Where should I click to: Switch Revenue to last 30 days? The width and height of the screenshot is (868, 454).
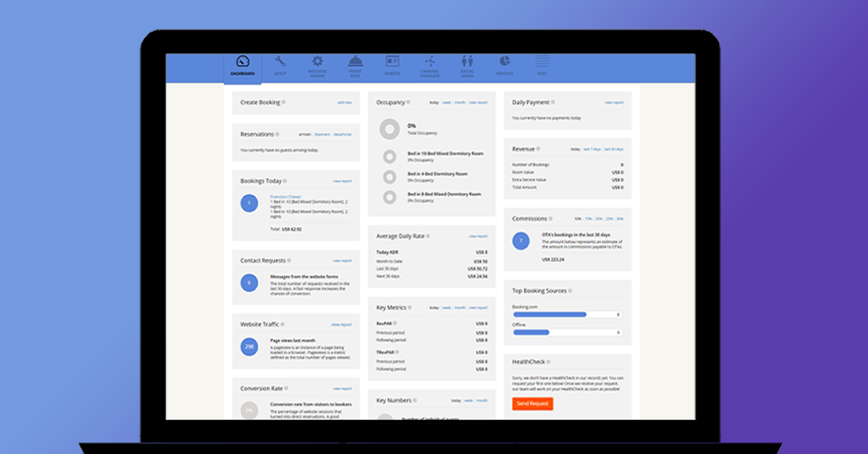614,149
